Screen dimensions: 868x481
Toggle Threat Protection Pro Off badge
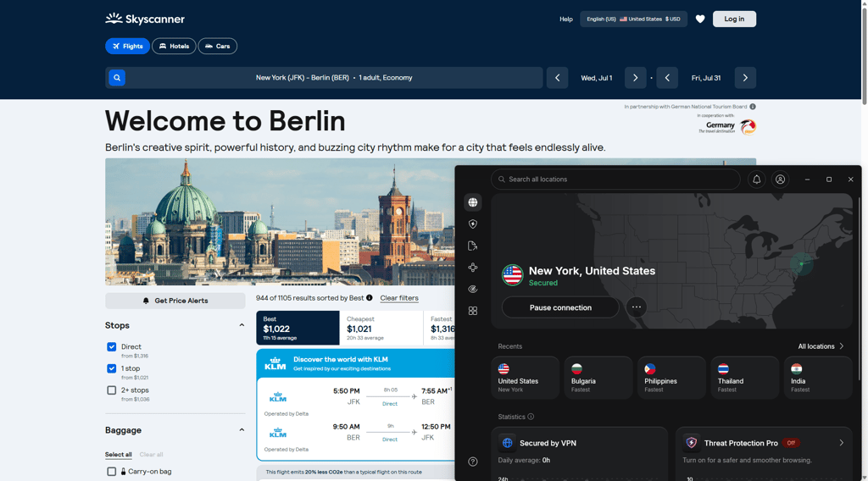(x=791, y=443)
